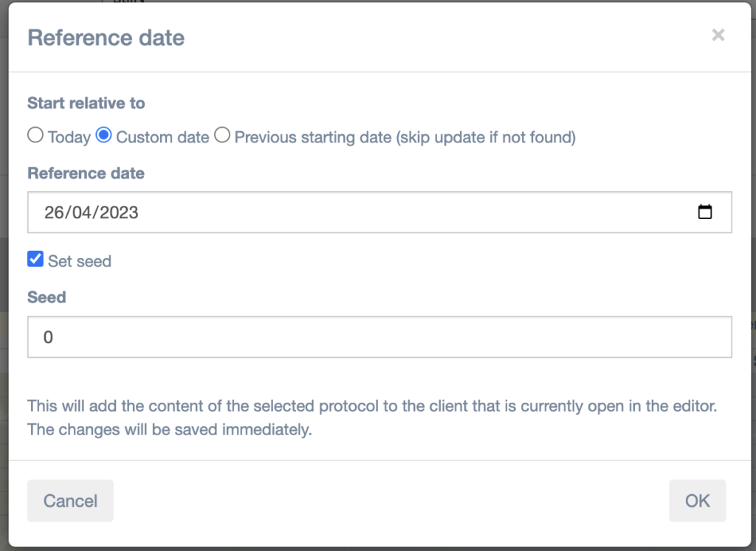
Task: Click the 'Custom date' option label
Action: (162, 137)
